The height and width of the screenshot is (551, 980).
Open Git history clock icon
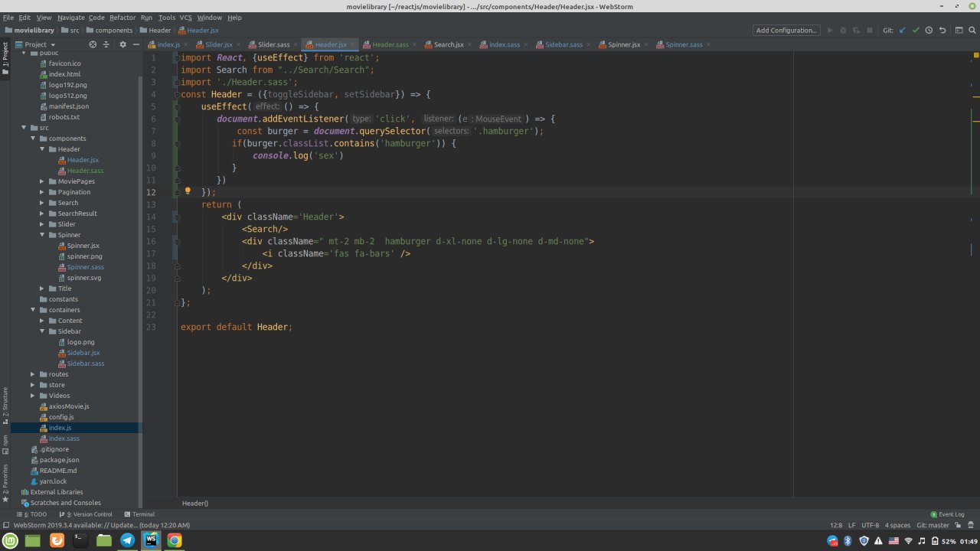[x=929, y=31]
